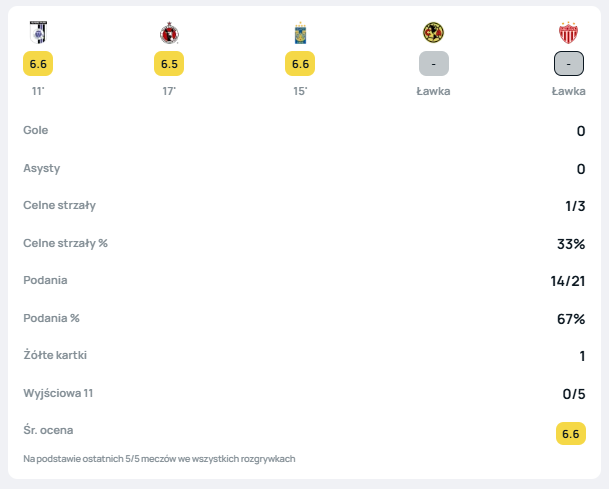Click the Podania value 14/21
This screenshot has height=489, width=609.
567,281
